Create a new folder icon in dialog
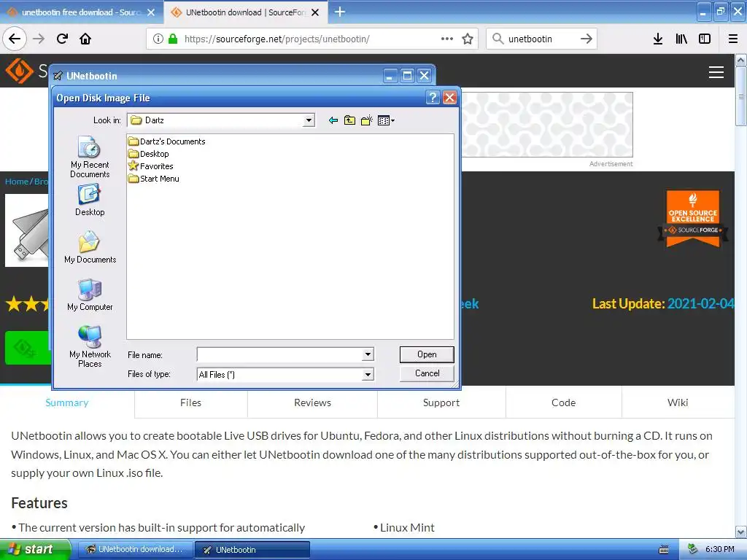Image resolution: width=747 pixels, height=560 pixels. click(366, 120)
